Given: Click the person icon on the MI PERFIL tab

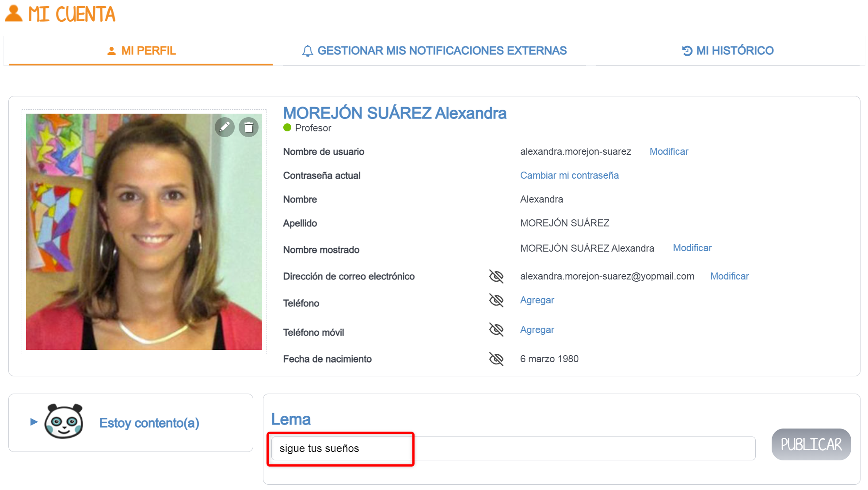Looking at the screenshot, I should coord(110,50).
